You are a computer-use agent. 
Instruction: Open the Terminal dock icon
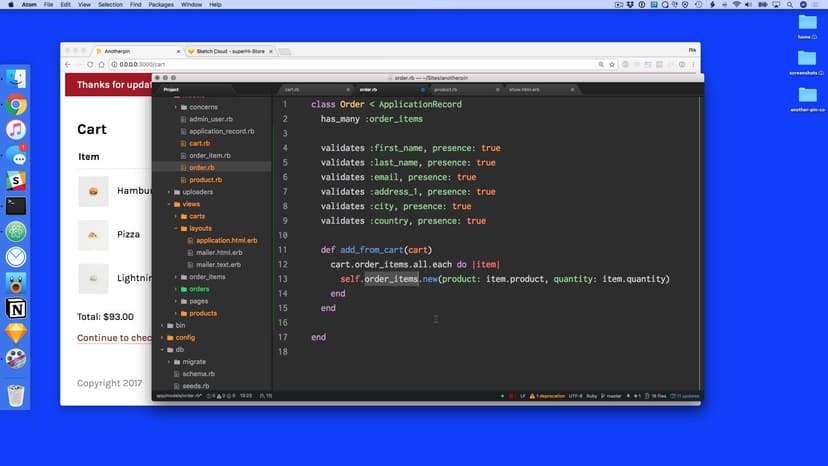pos(16,206)
